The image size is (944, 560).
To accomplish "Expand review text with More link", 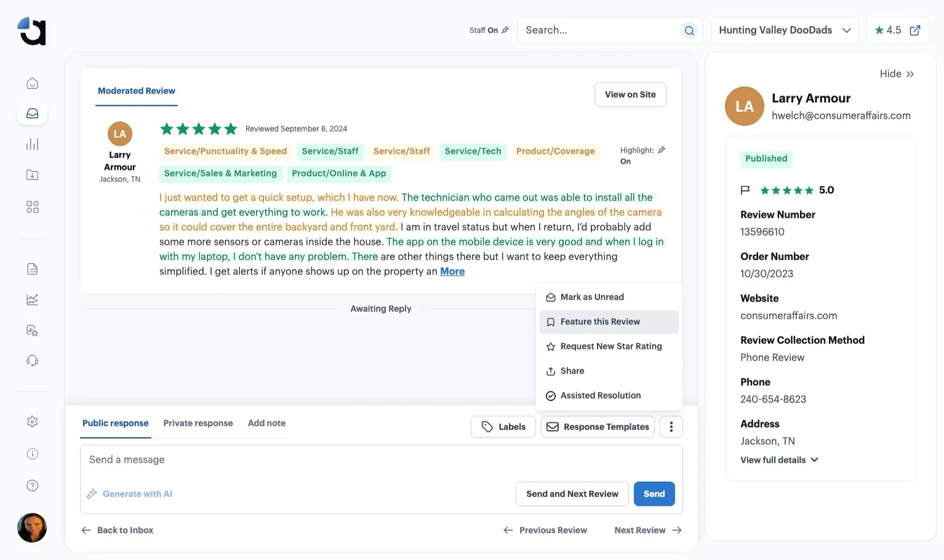I will tap(452, 271).
